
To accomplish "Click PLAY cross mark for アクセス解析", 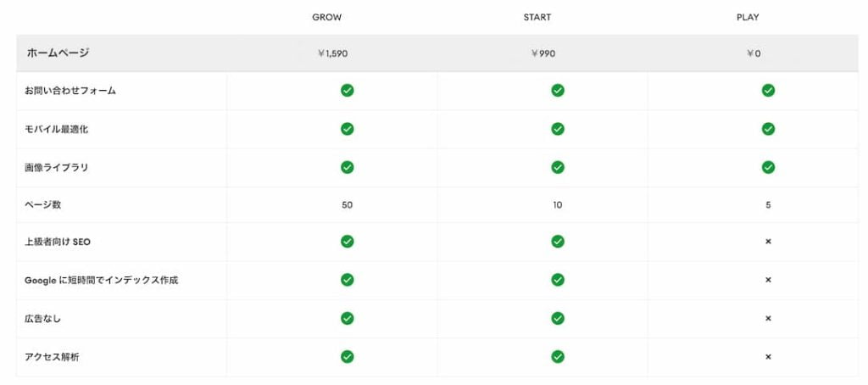I will (768, 357).
